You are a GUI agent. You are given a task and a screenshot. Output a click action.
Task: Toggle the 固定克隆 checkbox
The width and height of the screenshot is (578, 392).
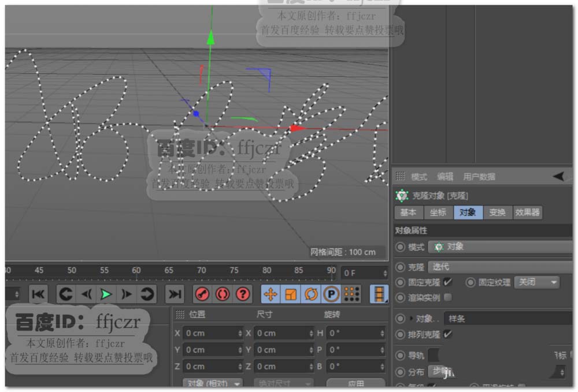pyautogui.click(x=448, y=282)
